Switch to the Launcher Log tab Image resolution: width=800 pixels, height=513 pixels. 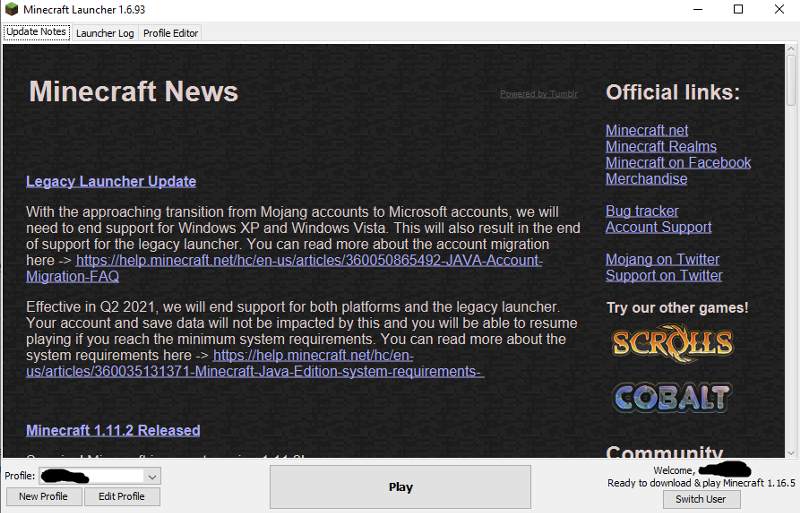pos(104,33)
